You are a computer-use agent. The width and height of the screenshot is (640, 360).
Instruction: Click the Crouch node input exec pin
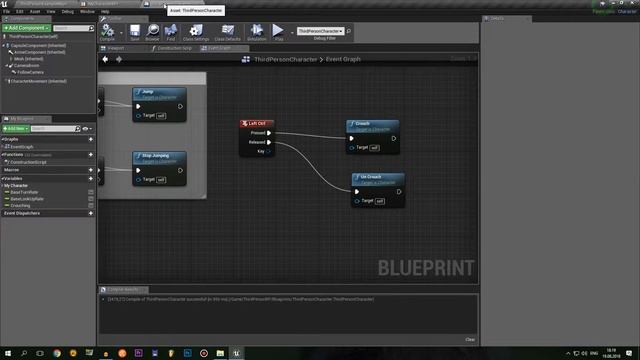351,138
